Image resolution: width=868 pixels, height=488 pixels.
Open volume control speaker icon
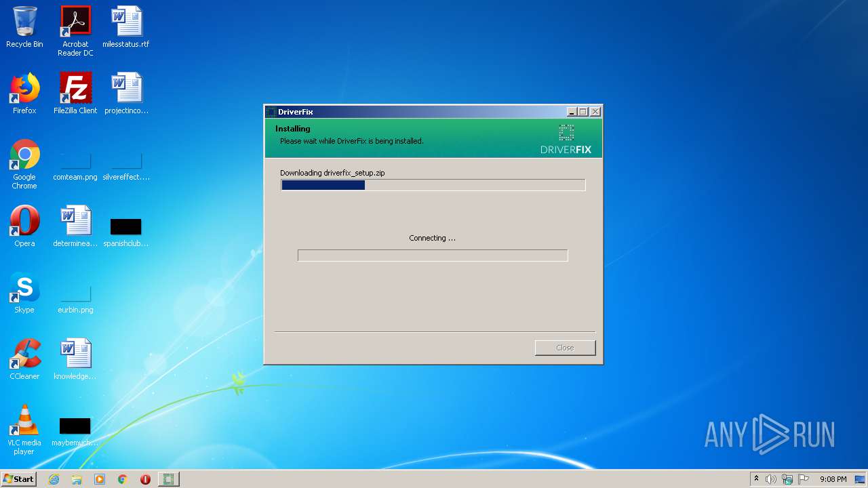(771, 479)
